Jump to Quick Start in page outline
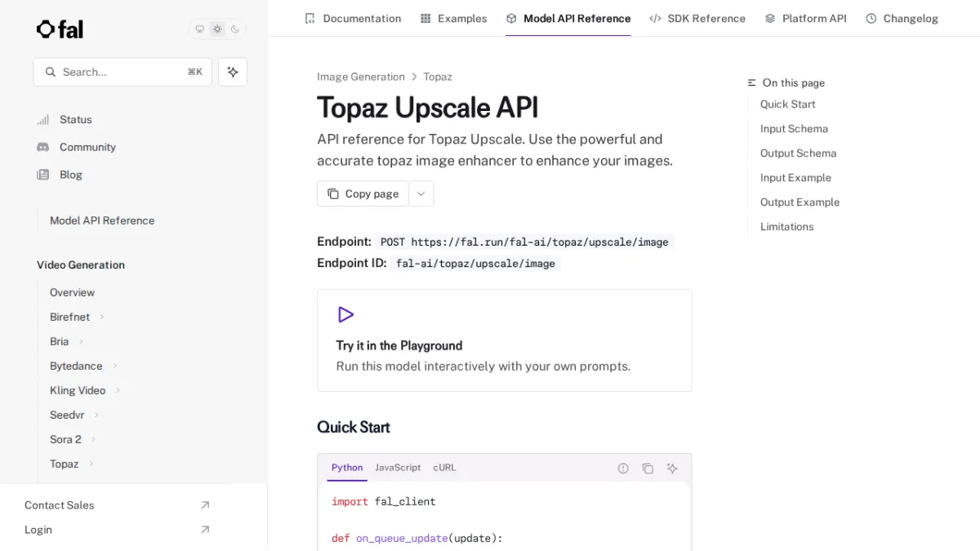980x551 pixels. [787, 104]
